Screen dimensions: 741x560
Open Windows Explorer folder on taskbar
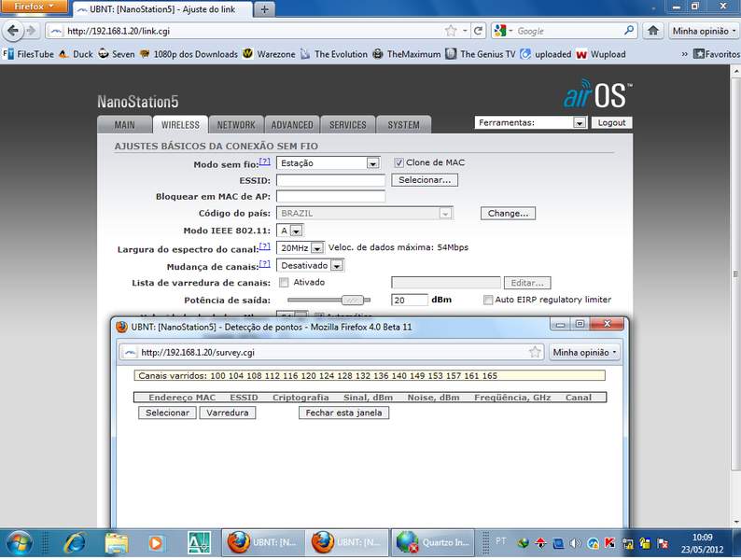click(117, 542)
